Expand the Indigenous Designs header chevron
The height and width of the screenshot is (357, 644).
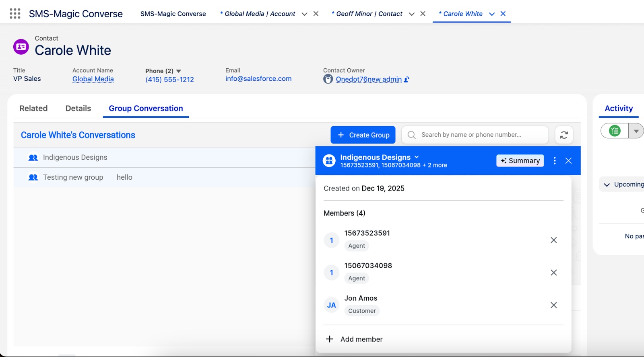(x=417, y=157)
